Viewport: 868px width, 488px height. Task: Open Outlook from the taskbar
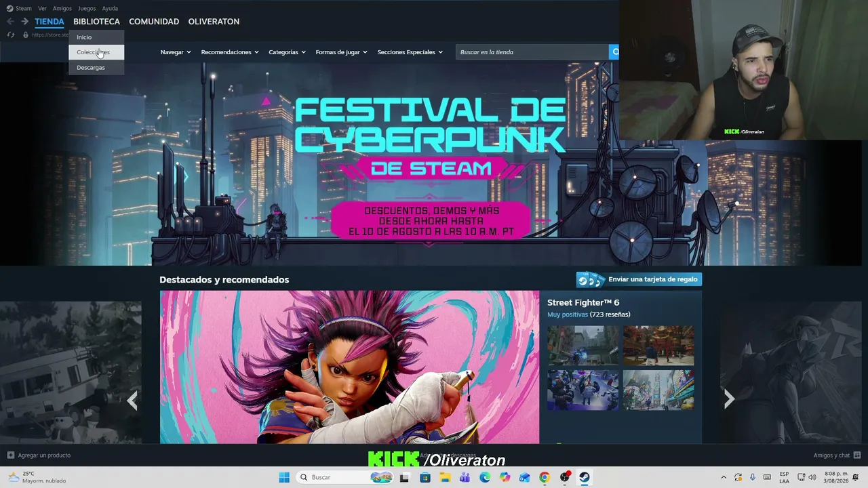point(525,477)
